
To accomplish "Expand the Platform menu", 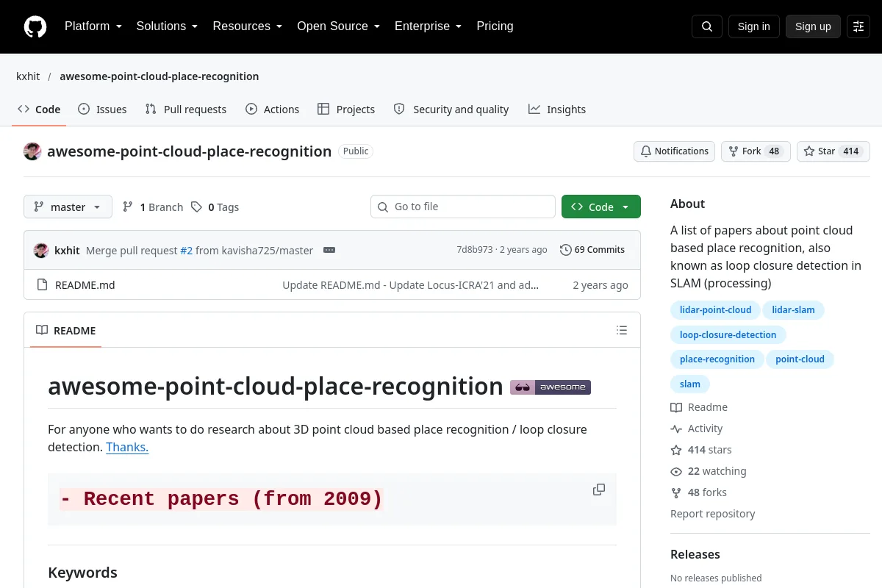I will (x=93, y=26).
